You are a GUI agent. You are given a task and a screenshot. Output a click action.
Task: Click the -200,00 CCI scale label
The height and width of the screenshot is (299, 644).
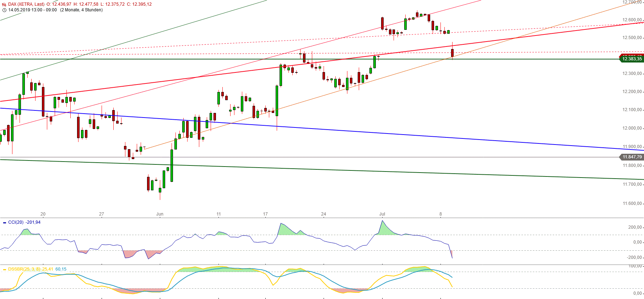tap(634, 257)
